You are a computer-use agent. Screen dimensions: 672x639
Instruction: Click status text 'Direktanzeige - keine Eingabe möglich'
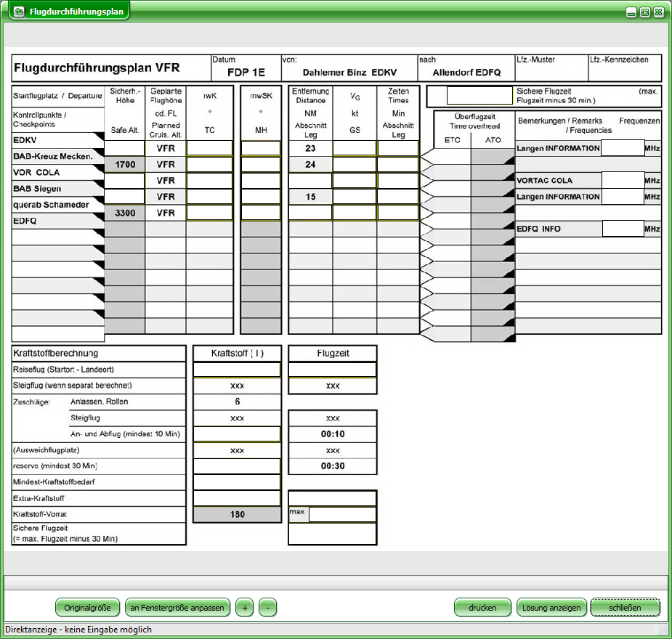coord(78,630)
